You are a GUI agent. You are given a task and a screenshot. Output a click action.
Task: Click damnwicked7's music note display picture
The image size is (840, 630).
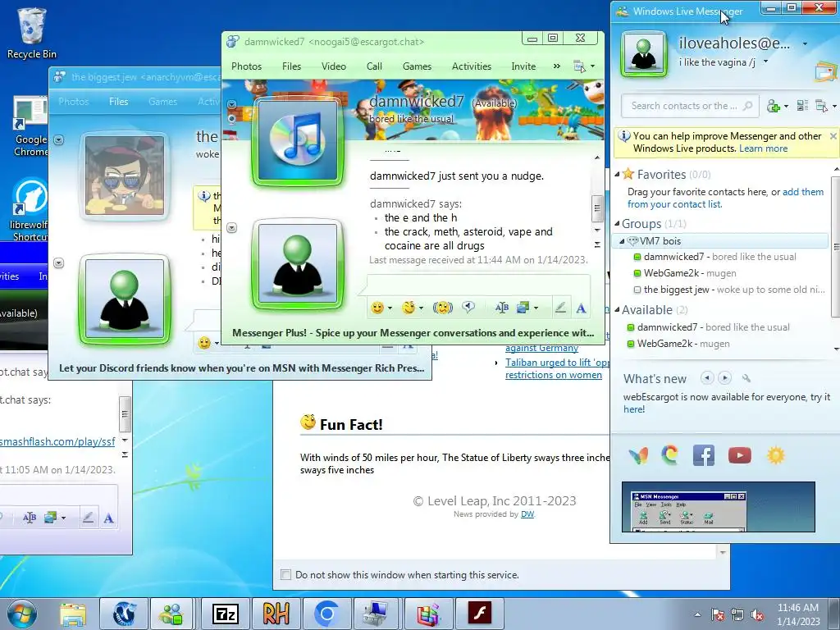click(298, 141)
